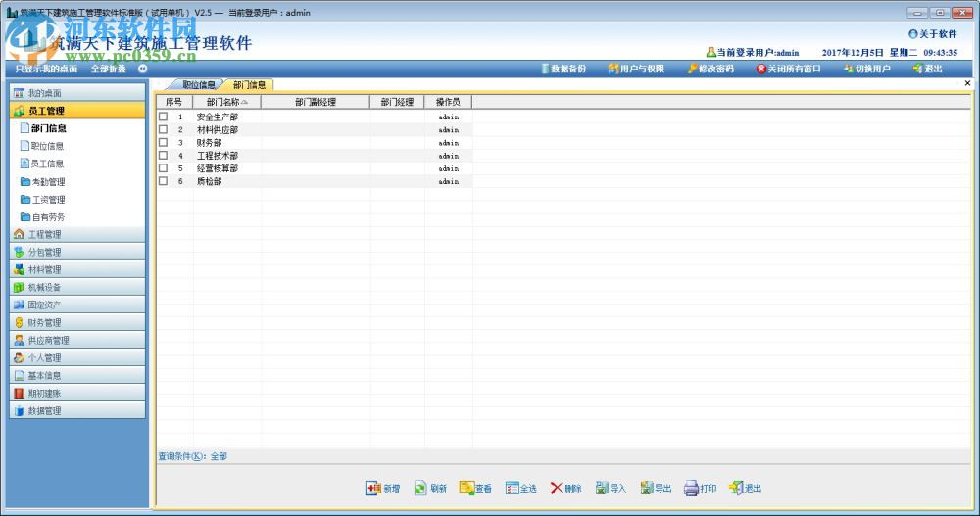This screenshot has width=980, height=516.
Task: Check the box for 经营核算部 row
Action: coord(163,168)
